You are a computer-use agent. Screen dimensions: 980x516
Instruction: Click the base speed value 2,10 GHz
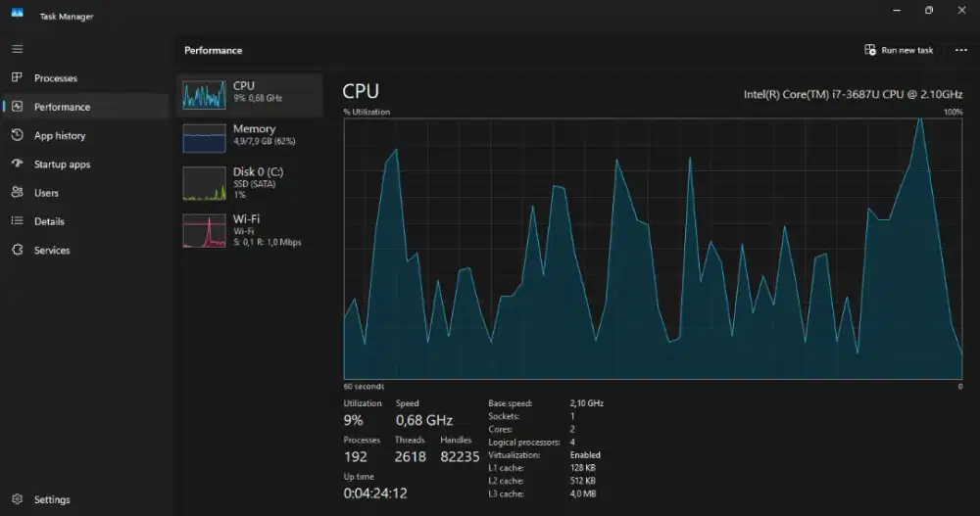586,403
